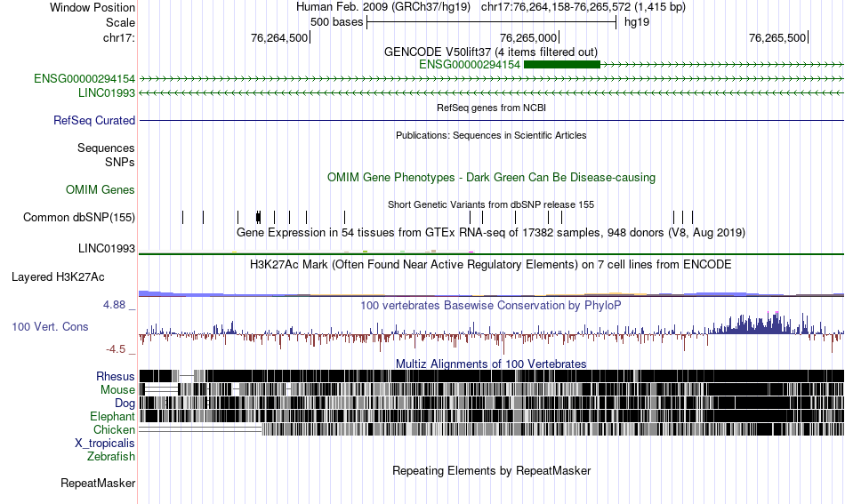
Task: Click the RefSeq genes from NCBI title
Action: click(x=492, y=108)
